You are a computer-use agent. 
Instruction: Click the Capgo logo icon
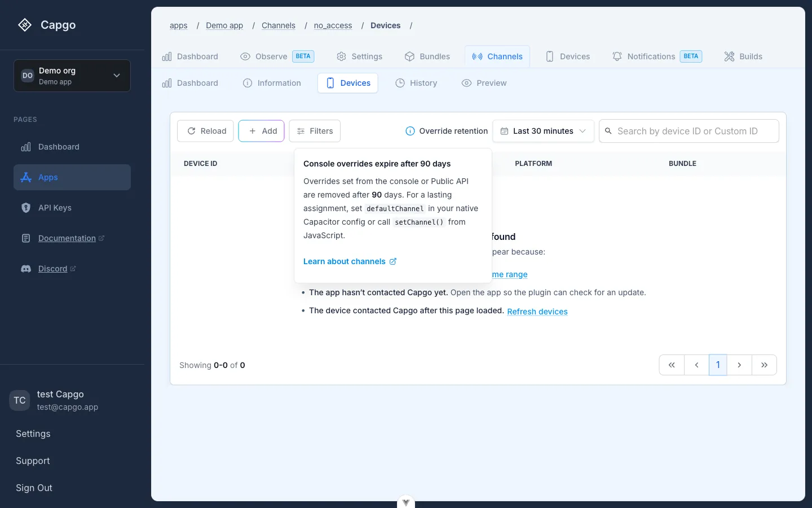point(25,25)
